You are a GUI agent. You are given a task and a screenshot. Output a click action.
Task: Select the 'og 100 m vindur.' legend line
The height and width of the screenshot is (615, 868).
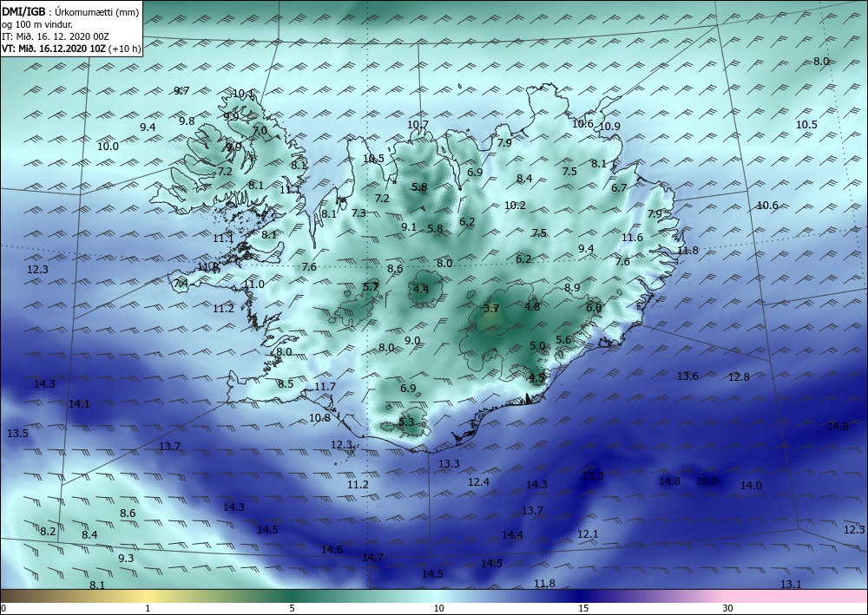tap(37, 24)
